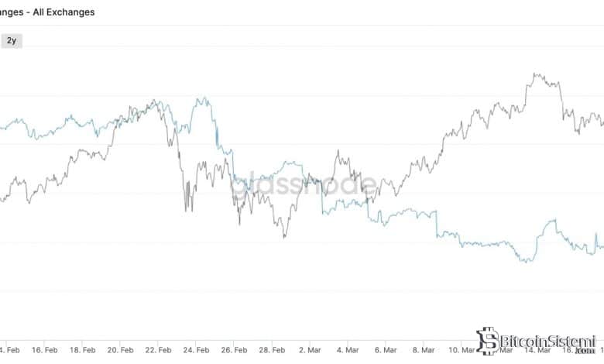Click the 16. Feb axis label
Screen dimensions: 604x364
45,350
